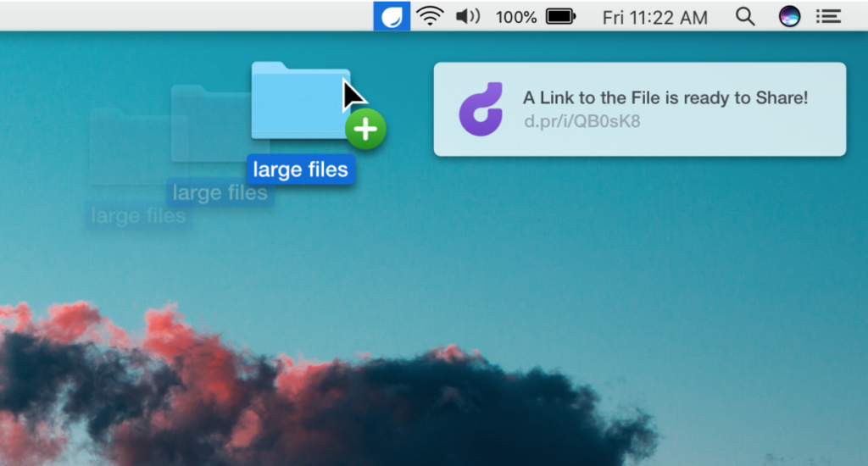Open Spotlight search magnifier

(745, 17)
